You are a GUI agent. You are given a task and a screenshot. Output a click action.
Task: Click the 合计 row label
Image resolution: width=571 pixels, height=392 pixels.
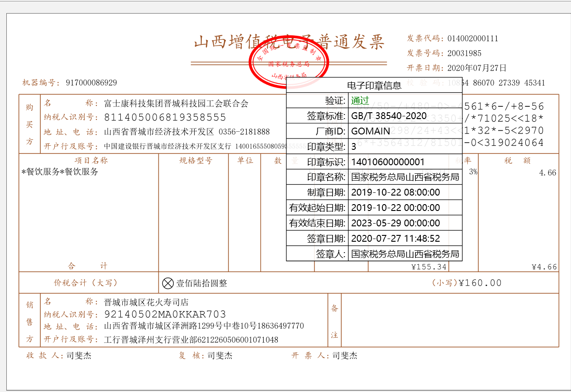(88, 266)
